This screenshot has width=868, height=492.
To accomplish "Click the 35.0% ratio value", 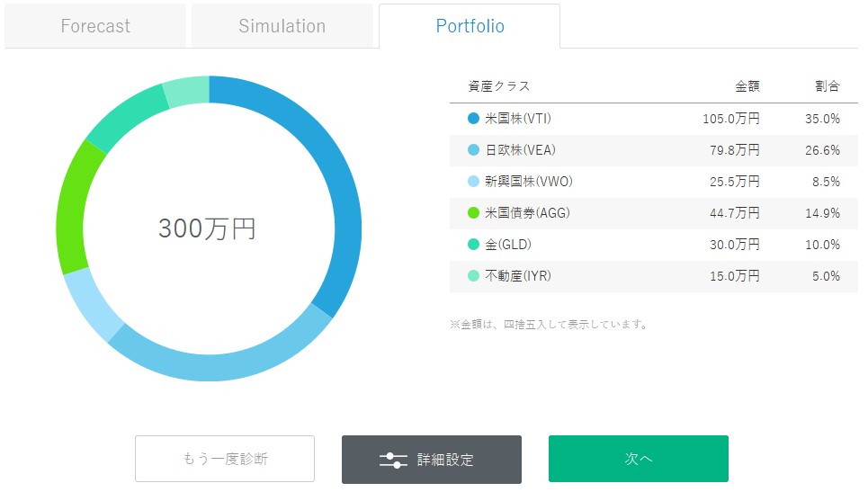I will pos(823,119).
